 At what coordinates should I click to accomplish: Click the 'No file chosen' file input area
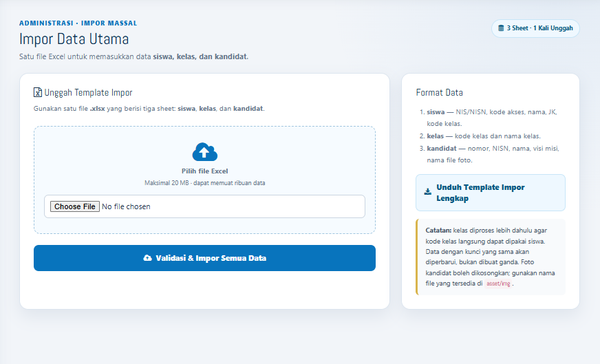205,206
